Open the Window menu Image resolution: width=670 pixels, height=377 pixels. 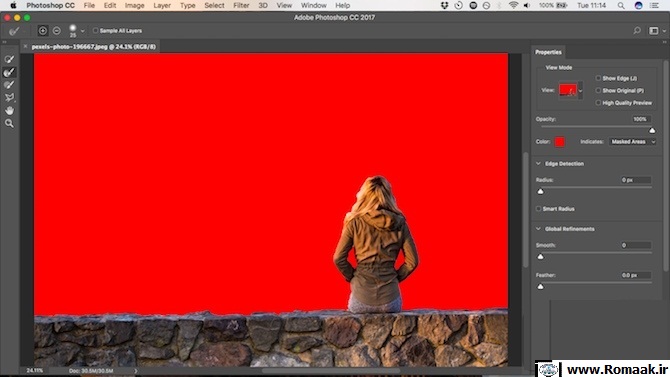tap(314, 6)
